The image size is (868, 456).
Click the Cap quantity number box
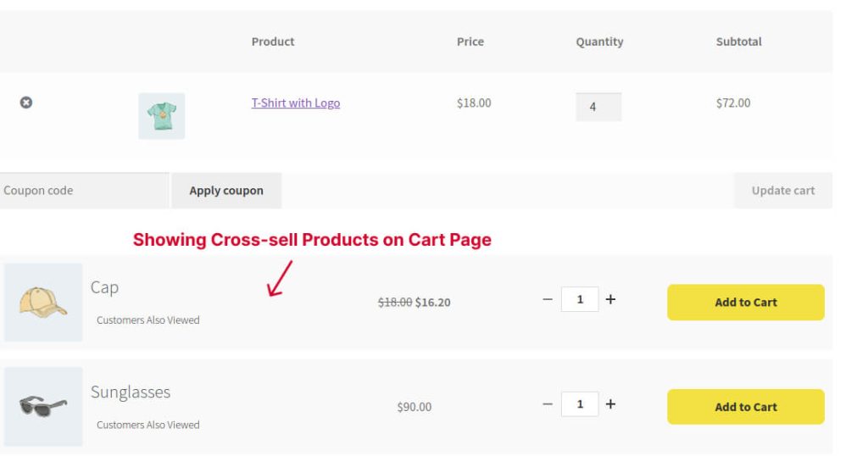(x=580, y=300)
